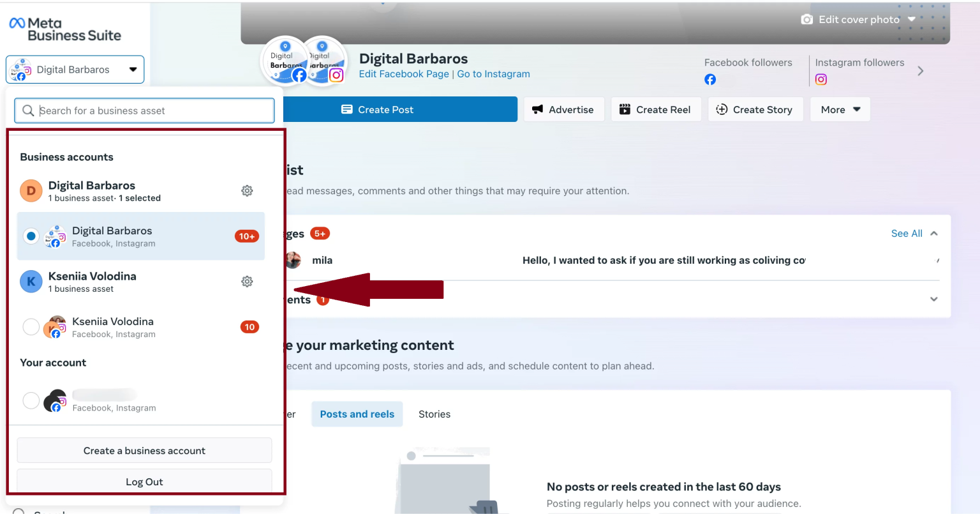Select the radio button under Your account

coord(31,400)
